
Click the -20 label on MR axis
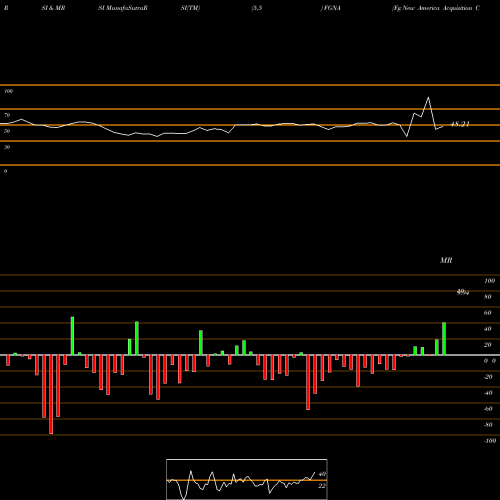[488, 377]
